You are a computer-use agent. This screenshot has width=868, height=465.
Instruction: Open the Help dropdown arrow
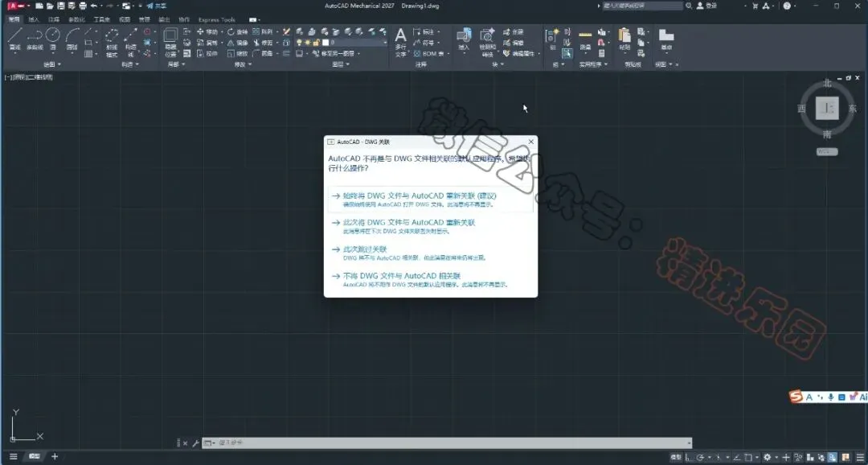[796, 6]
